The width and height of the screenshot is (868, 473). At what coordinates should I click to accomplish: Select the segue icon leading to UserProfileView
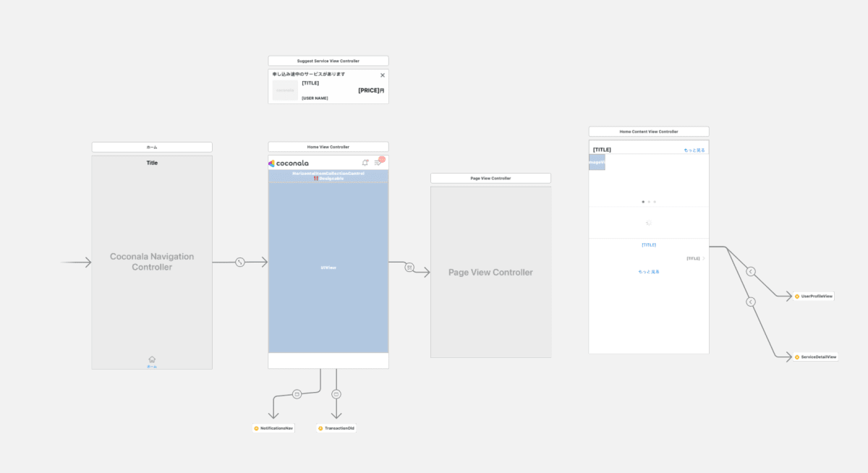pyautogui.click(x=751, y=272)
